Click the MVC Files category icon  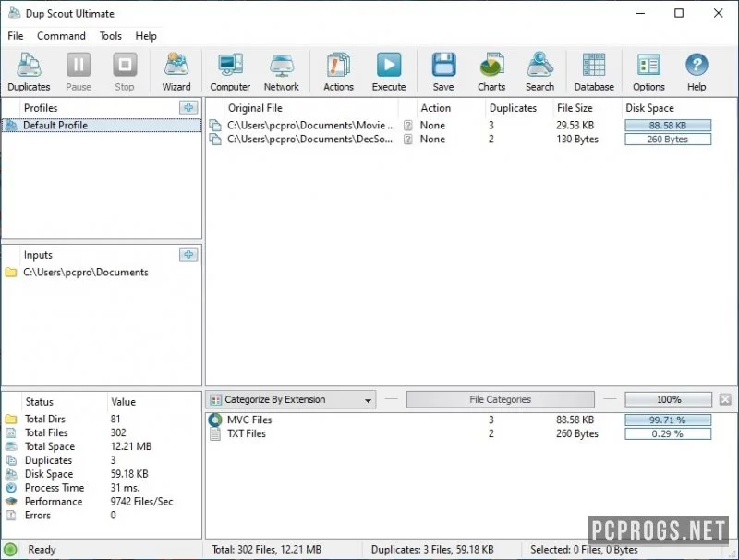coord(215,420)
